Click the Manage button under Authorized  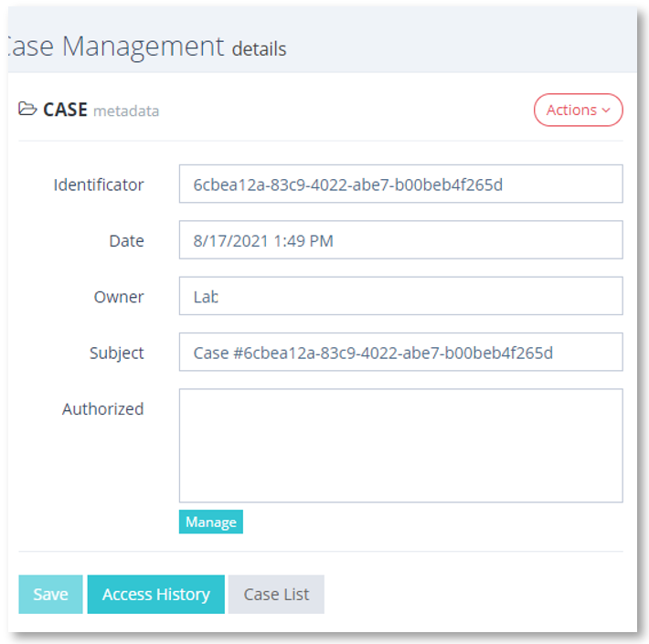click(x=210, y=522)
